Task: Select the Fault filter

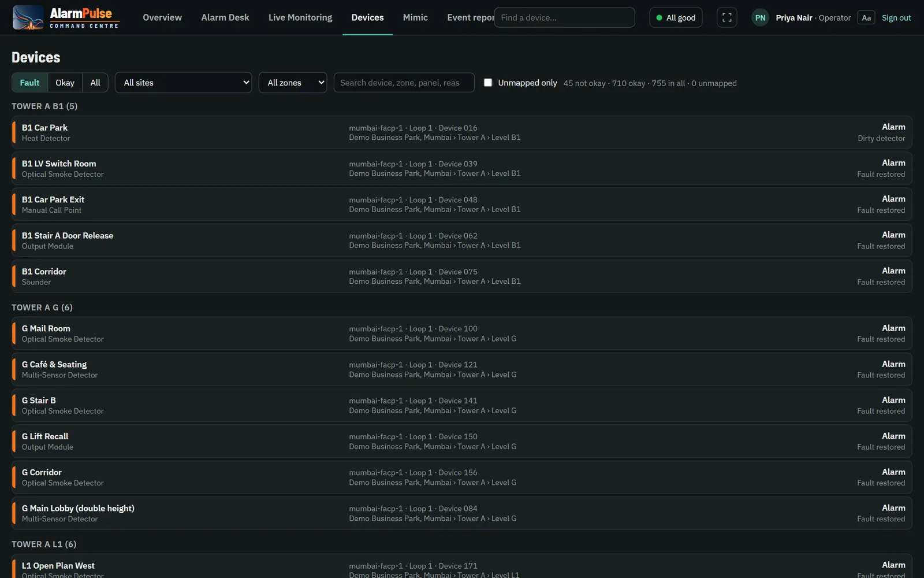Action: tap(29, 83)
